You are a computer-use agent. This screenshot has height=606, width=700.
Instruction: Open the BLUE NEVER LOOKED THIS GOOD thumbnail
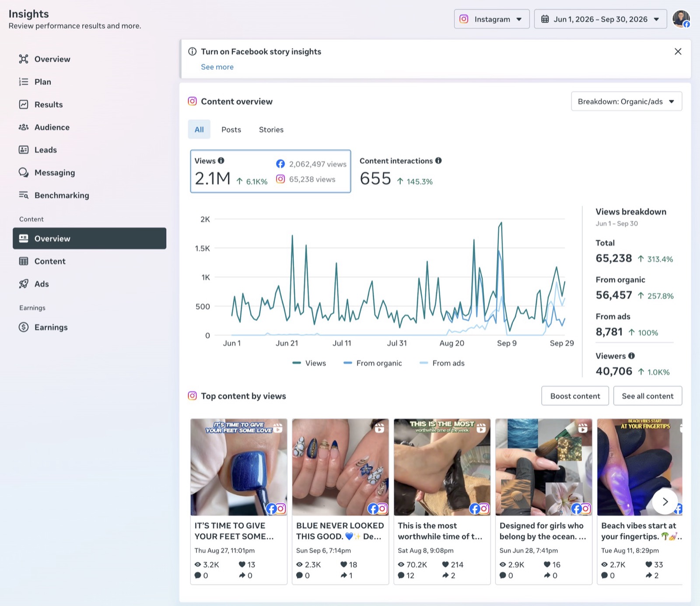tap(340, 467)
